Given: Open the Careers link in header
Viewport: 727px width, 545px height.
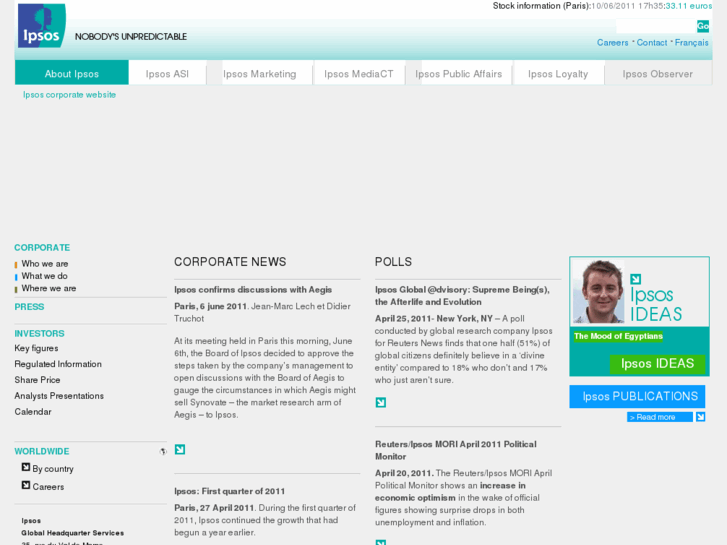Looking at the screenshot, I should pos(612,43).
